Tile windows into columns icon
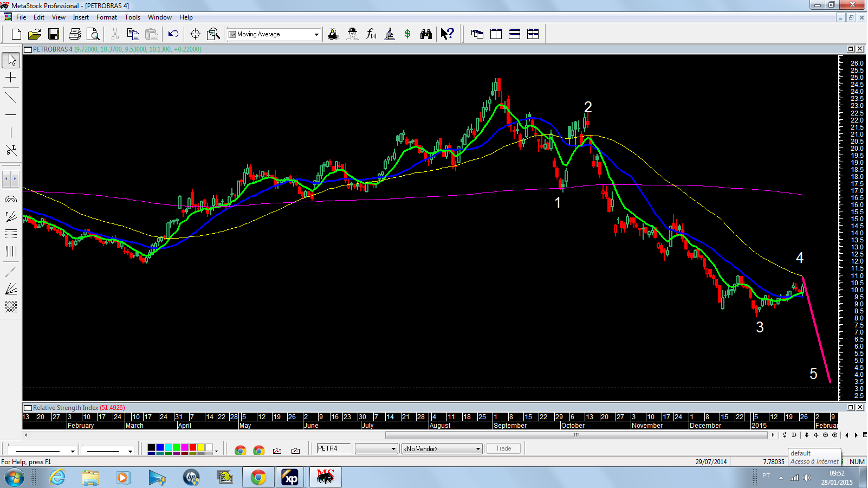The image size is (868, 488). [x=496, y=34]
